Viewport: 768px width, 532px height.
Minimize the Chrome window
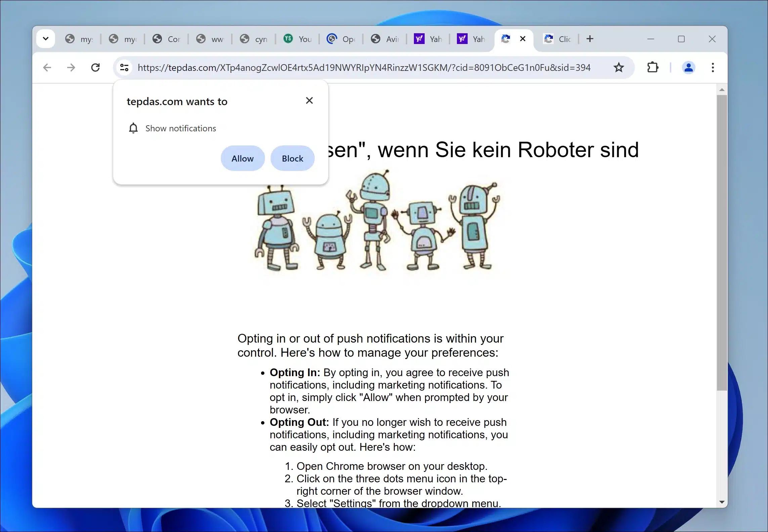point(651,39)
